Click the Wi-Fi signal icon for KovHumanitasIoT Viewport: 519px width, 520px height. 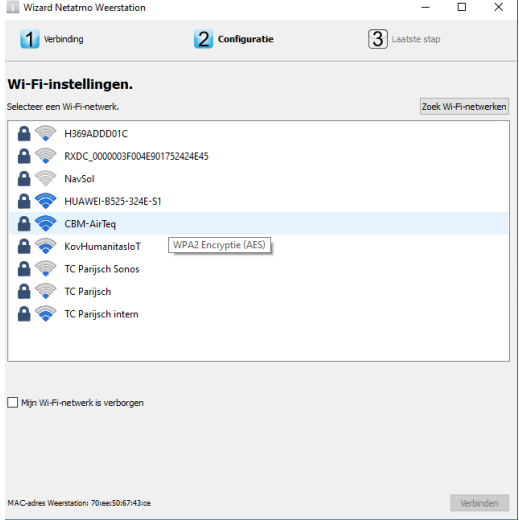46,246
